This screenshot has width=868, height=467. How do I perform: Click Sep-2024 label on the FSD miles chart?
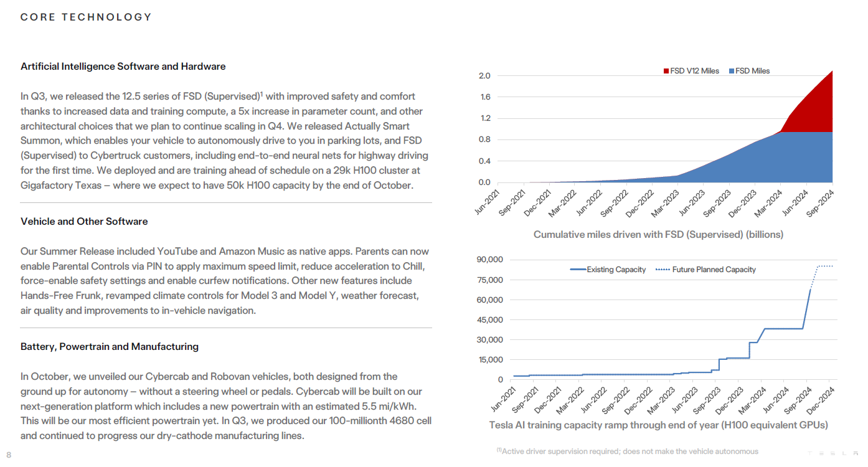tap(819, 202)
